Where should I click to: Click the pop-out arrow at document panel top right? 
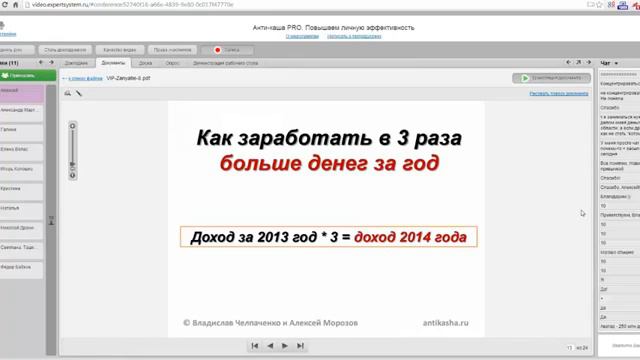(578, 62)
